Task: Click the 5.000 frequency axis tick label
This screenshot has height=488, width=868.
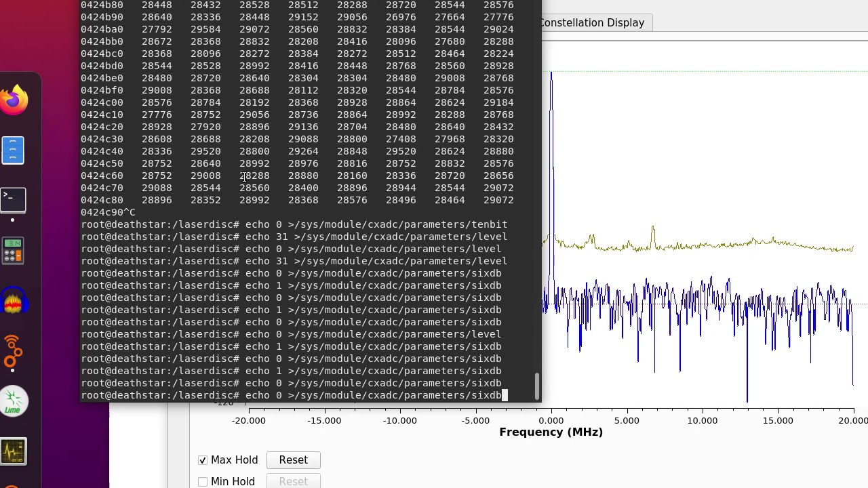Action: (627, 420)
